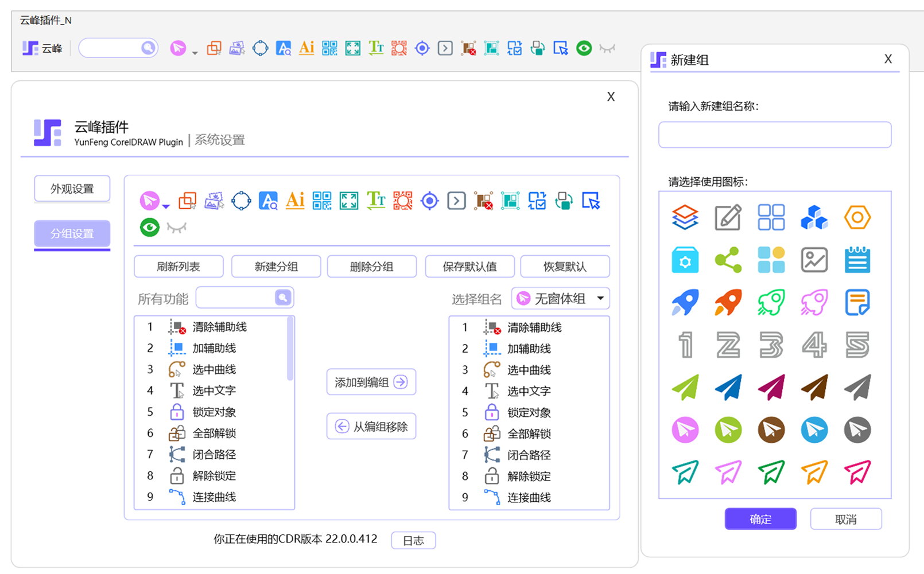
Task: Switch to the 外观设置 tab
Action: 72,188
